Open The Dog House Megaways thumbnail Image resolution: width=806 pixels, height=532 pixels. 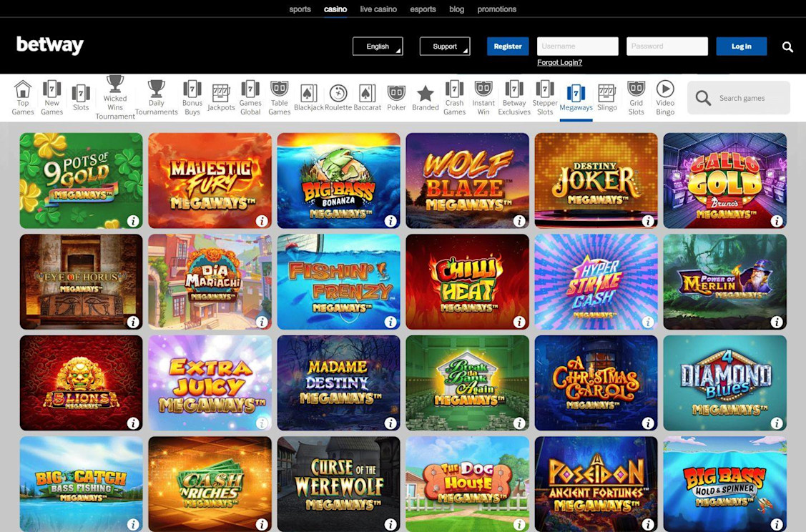pyautogui.click(x=467, y=484)
